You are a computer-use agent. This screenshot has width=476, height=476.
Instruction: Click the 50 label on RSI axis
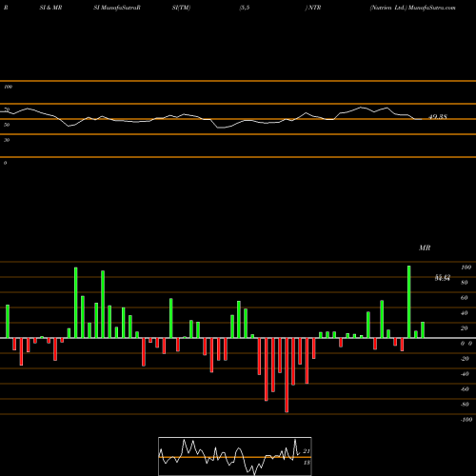tap(7, 125)
